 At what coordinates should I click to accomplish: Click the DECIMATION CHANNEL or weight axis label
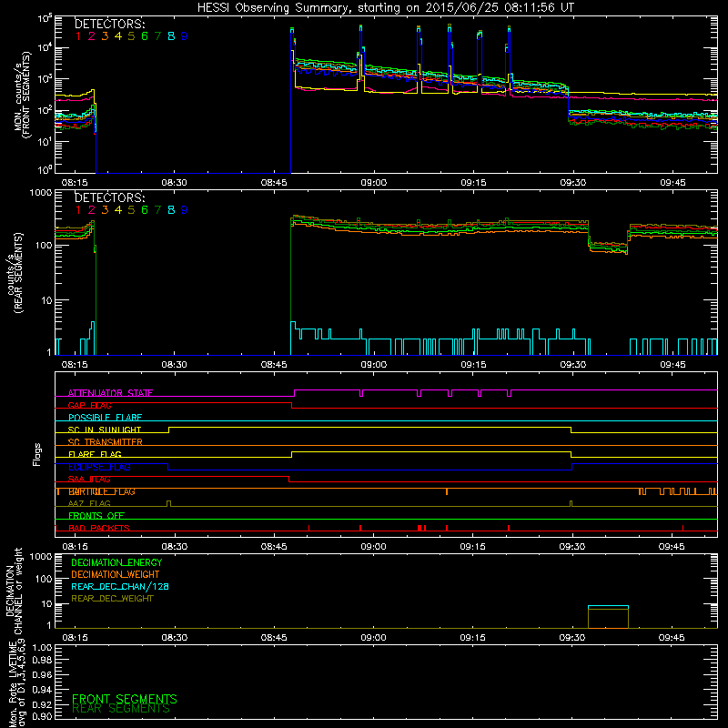(x=14, y=591)
